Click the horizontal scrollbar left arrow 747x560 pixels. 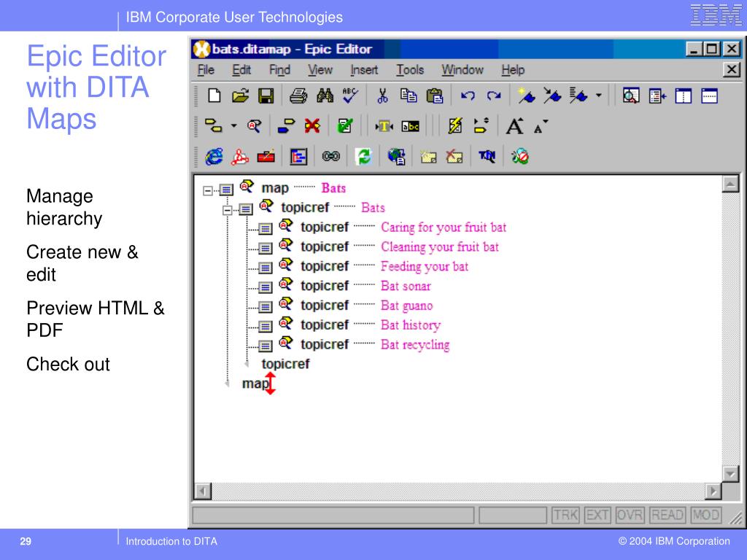click(x=203, y=491)
